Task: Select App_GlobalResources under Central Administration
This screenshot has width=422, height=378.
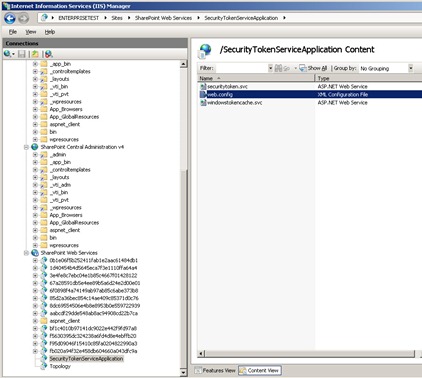Action: (x=74, y=222)
